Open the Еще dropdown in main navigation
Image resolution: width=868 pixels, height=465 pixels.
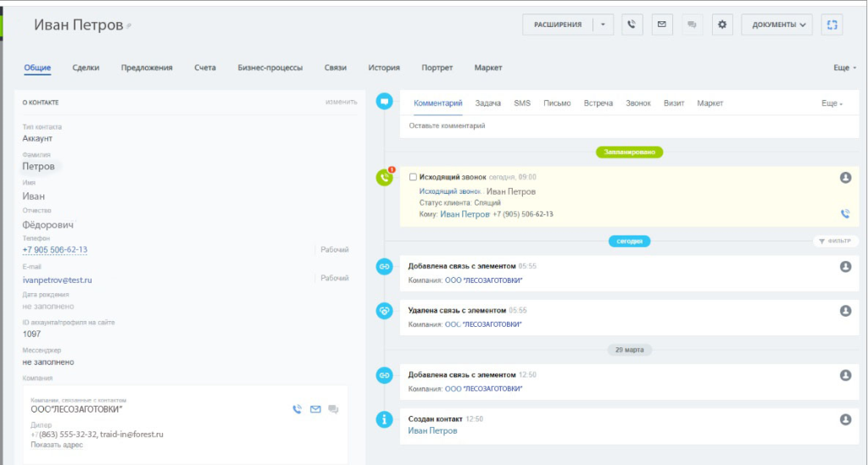[845, 68]
